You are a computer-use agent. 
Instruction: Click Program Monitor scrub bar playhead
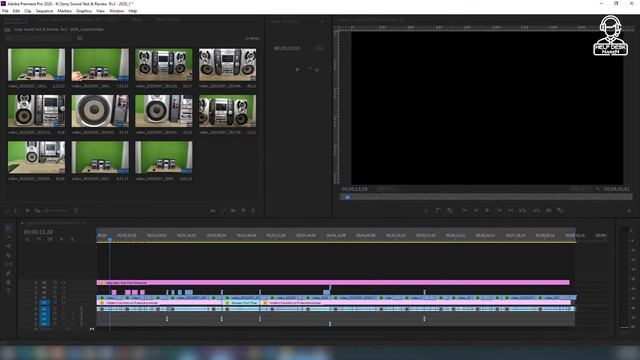coord(348,197)
